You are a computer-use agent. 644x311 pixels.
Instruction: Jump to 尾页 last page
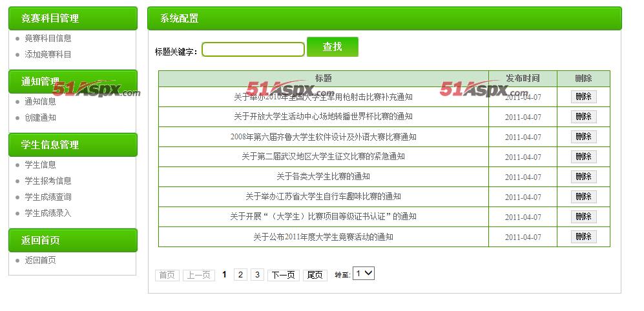(315, 275)
